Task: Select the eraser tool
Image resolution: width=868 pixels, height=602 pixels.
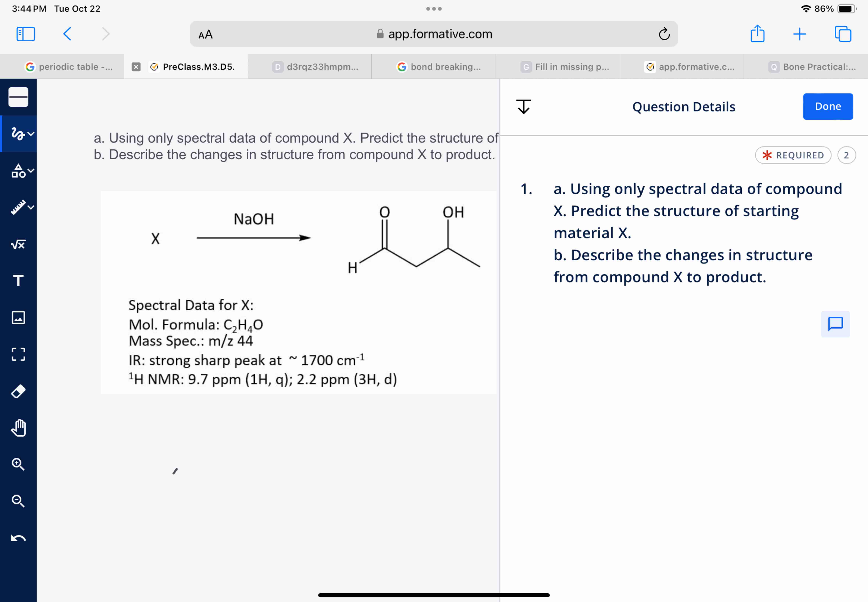Action: click(x=18, y=391)
